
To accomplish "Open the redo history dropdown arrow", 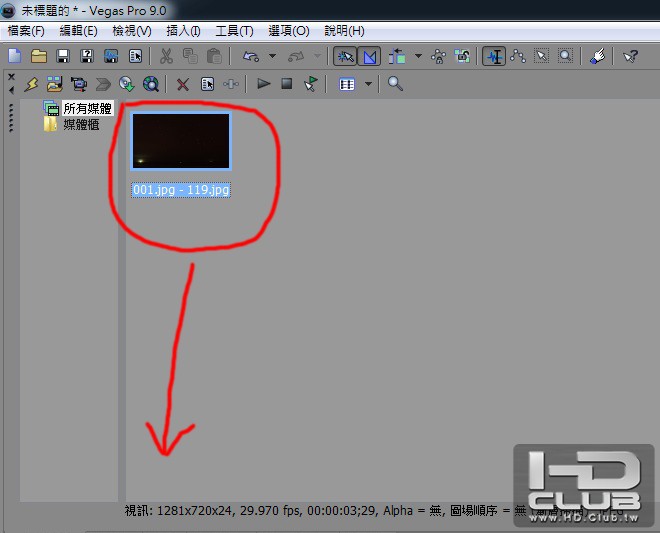I will click(317, 56).
